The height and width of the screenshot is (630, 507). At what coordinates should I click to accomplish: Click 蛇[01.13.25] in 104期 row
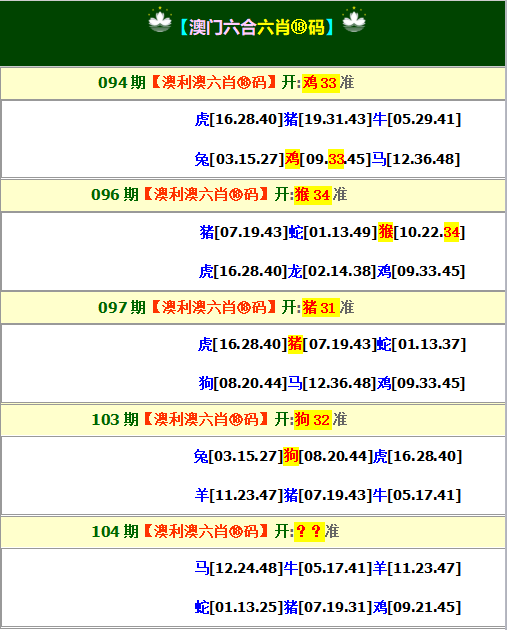tap(239, 607)
